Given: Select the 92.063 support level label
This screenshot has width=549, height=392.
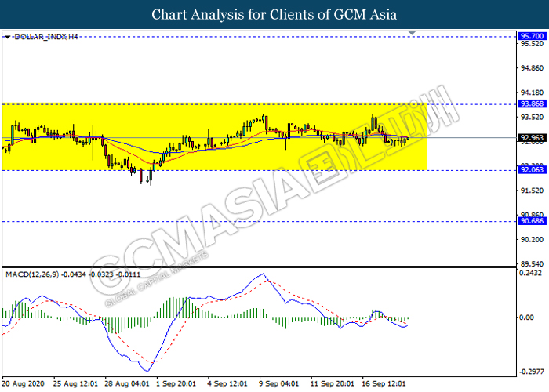Looking at the screenshot, I should [532, 170].
